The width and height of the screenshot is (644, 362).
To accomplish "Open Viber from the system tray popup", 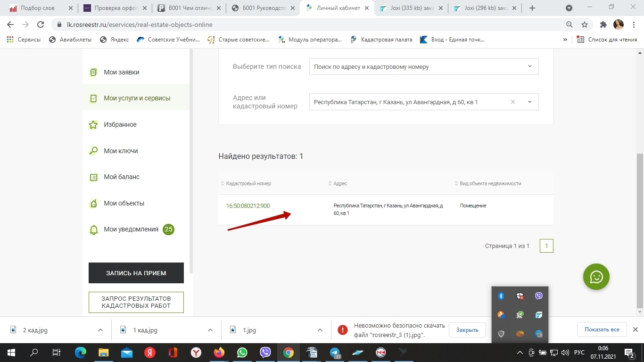I will tap(538, 296).
